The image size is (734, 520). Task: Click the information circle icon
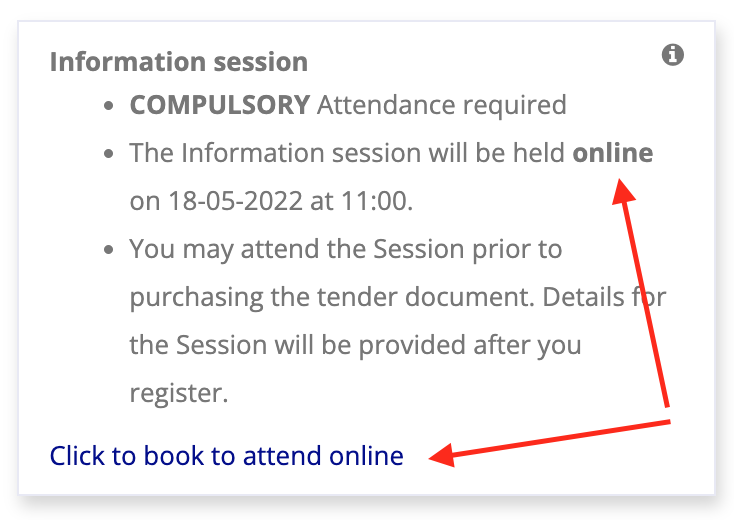coord(673,55)
